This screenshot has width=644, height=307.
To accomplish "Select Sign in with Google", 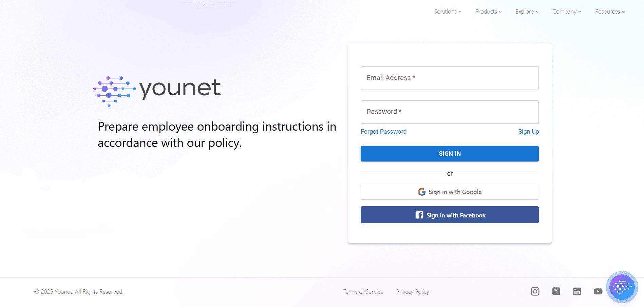I will [449, 192].
